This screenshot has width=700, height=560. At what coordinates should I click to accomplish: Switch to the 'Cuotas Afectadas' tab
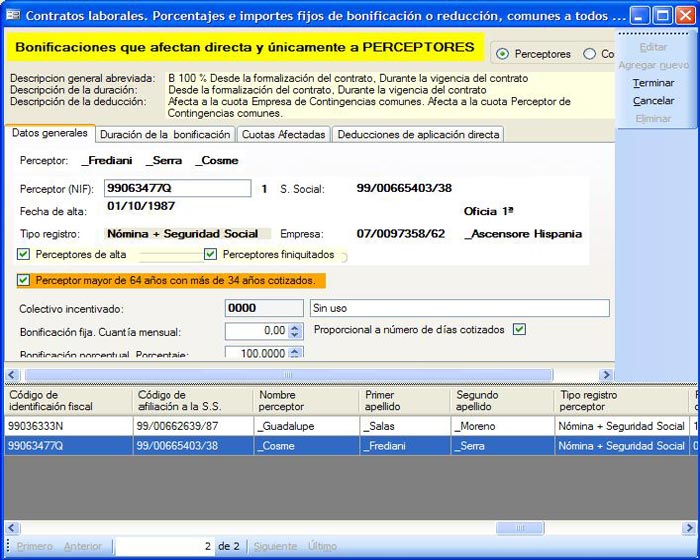(x=284, y=134)
